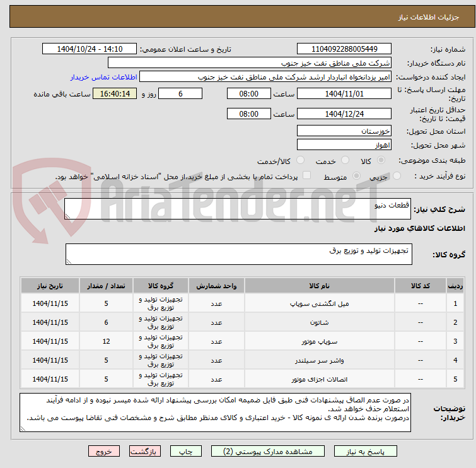
Task: Click the چاپ print button
Action: (x=186, y=452)
